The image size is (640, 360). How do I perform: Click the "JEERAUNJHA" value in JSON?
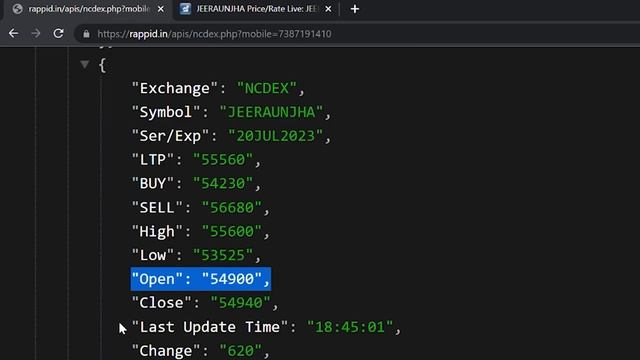click(271, 112)
